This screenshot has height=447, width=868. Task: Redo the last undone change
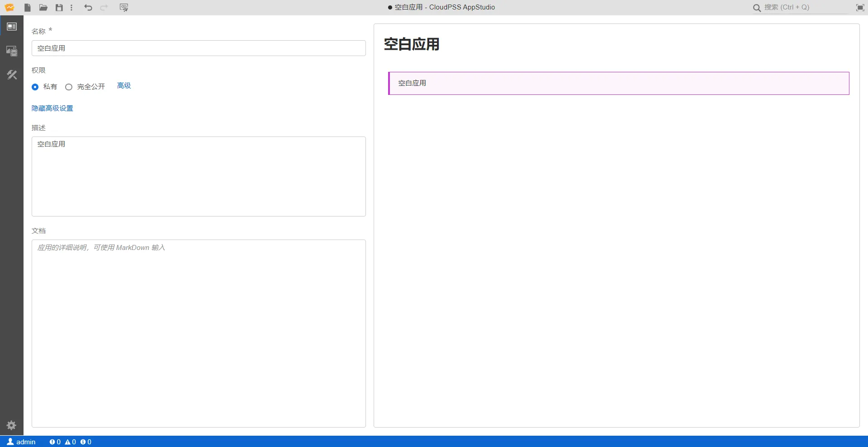coord(104,7)
